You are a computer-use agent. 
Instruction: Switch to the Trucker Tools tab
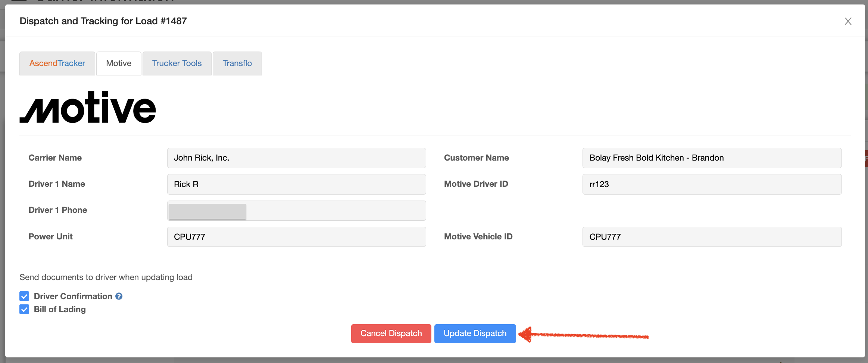pos(177,63)
